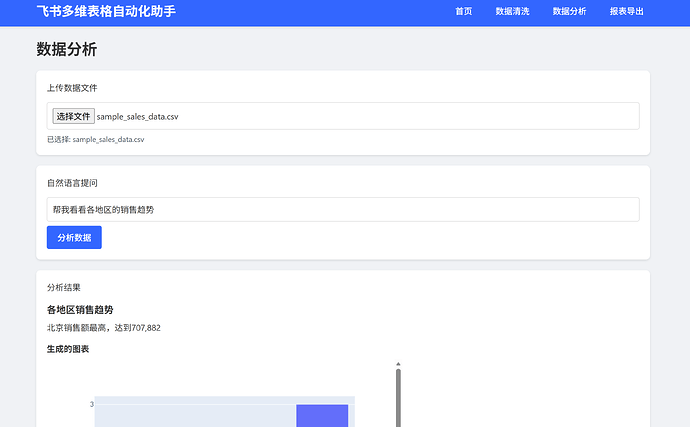The width and height of the screenshot is (690, 427).
Task: Click the gray chart scrollbar thumb
Action: coord(398,398)
